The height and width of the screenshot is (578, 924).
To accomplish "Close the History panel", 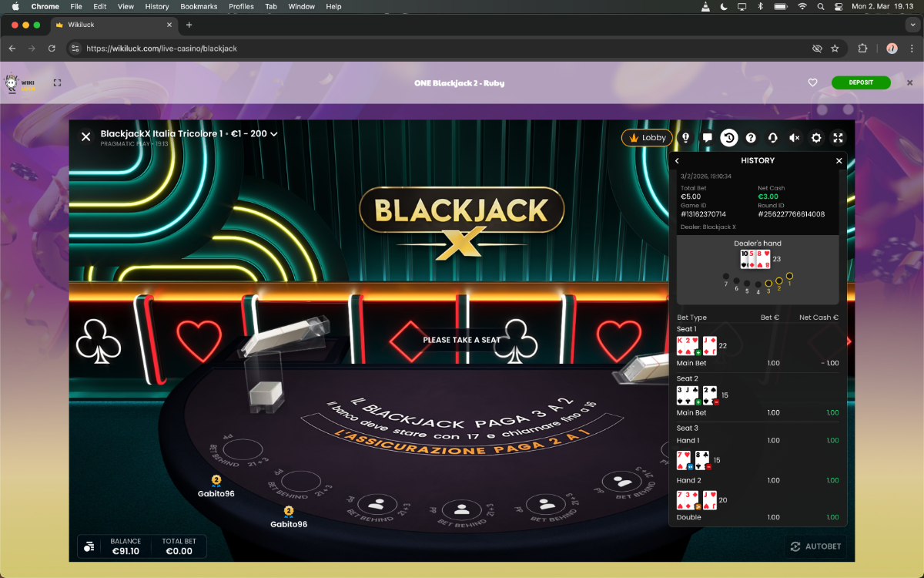I will tap(839, 161).
